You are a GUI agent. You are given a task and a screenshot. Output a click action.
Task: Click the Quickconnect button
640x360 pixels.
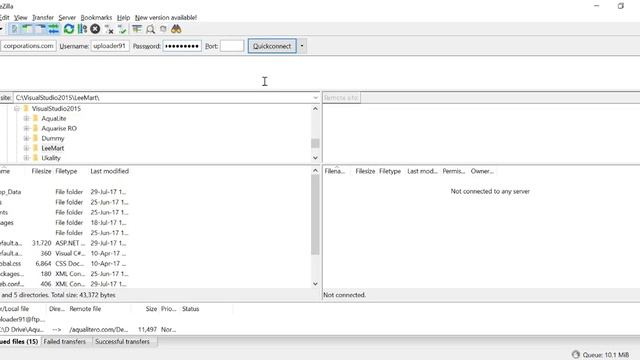[x=272, y=46]
